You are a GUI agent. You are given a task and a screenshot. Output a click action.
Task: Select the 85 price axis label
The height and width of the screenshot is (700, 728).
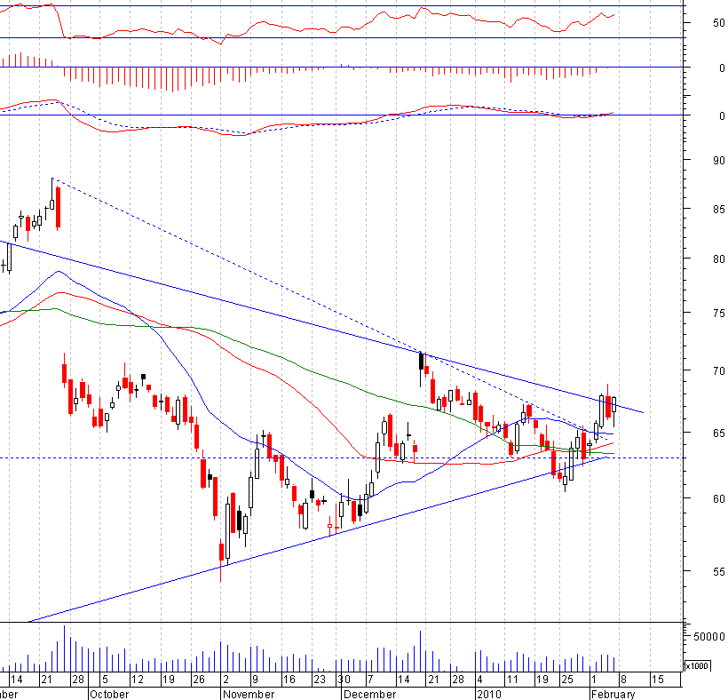point(719,210)
